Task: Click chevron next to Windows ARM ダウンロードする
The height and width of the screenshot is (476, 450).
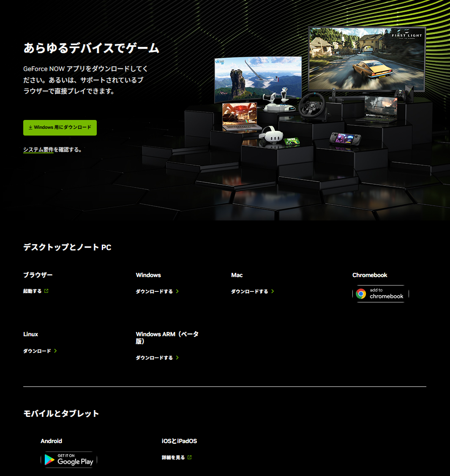Action: pos(177,358)
